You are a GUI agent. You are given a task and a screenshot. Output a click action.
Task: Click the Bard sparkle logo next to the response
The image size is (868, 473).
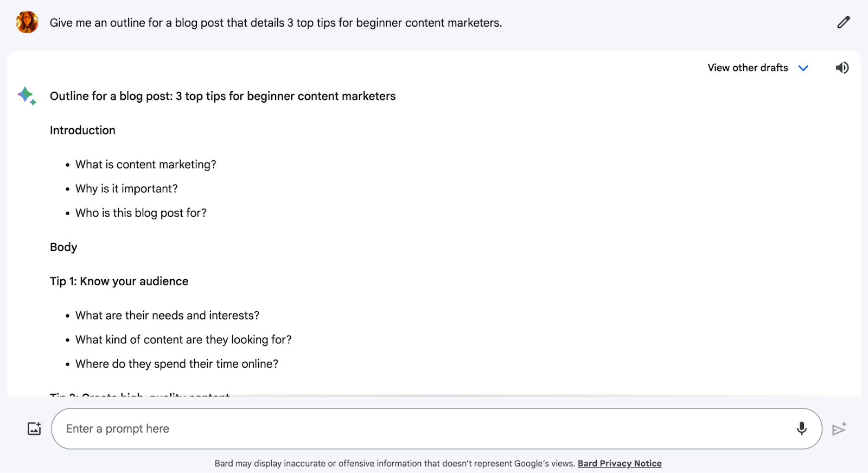(25, 96)
